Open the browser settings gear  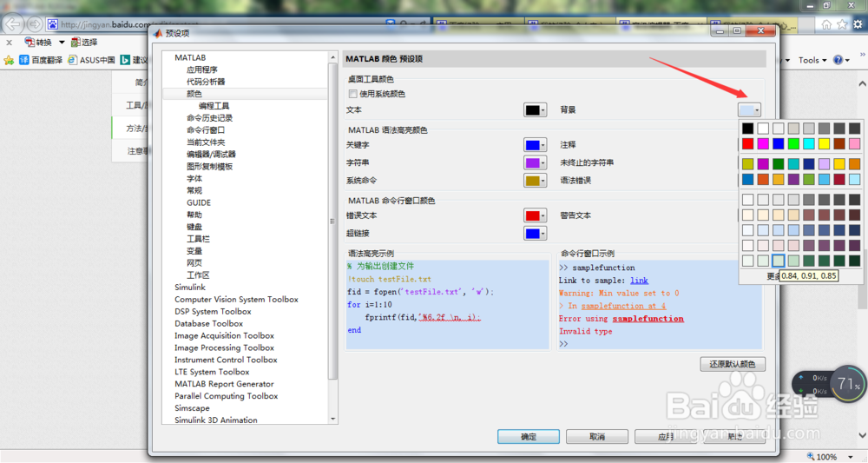click(x=858, y=24)
